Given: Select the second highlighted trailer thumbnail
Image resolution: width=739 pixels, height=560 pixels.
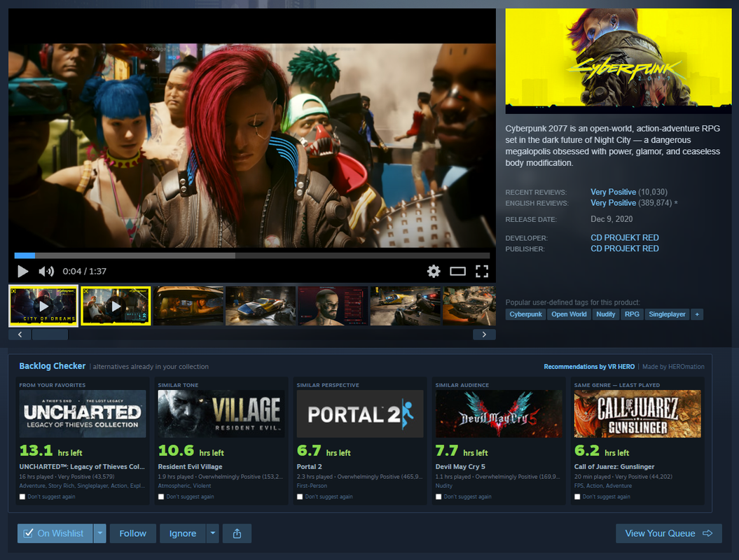Looking at the screenshot, I should pyautogui.click(x=116, y=306).
